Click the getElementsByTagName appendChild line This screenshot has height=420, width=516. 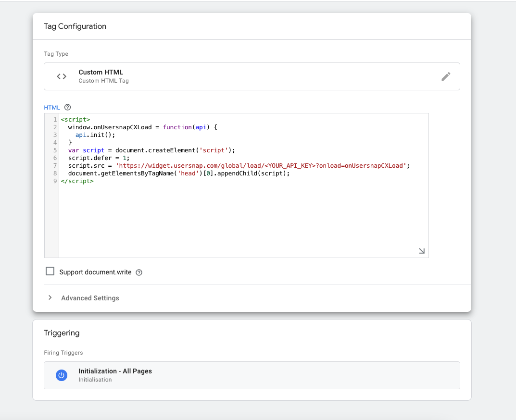point(179,173)
